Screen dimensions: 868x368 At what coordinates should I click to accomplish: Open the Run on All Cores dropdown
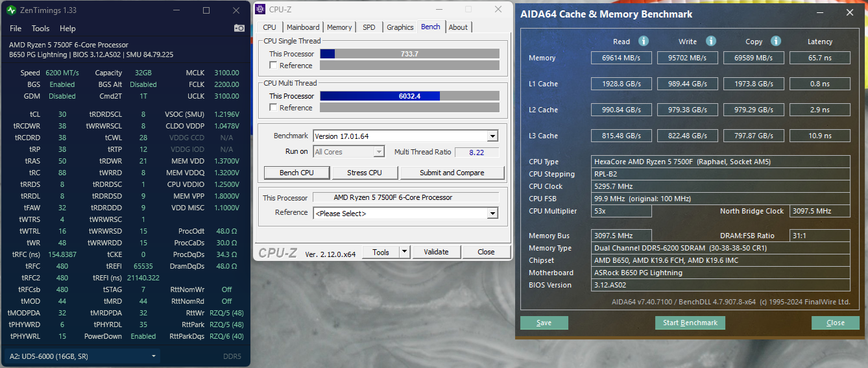coord(379,152)
